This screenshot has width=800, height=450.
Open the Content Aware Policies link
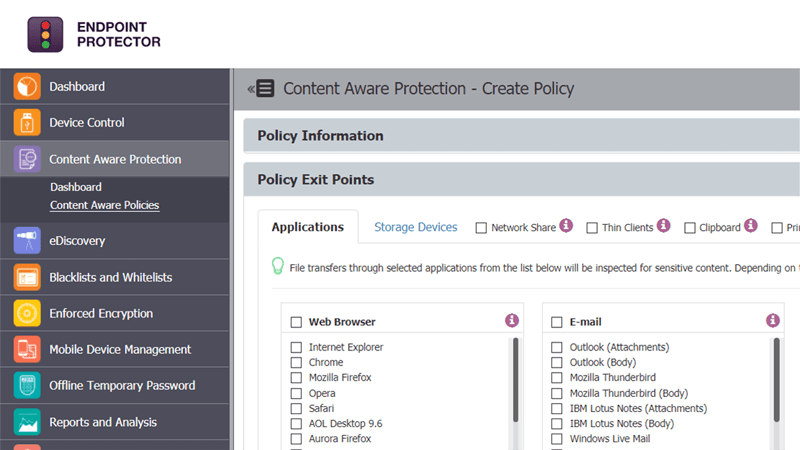pos(105,205)
